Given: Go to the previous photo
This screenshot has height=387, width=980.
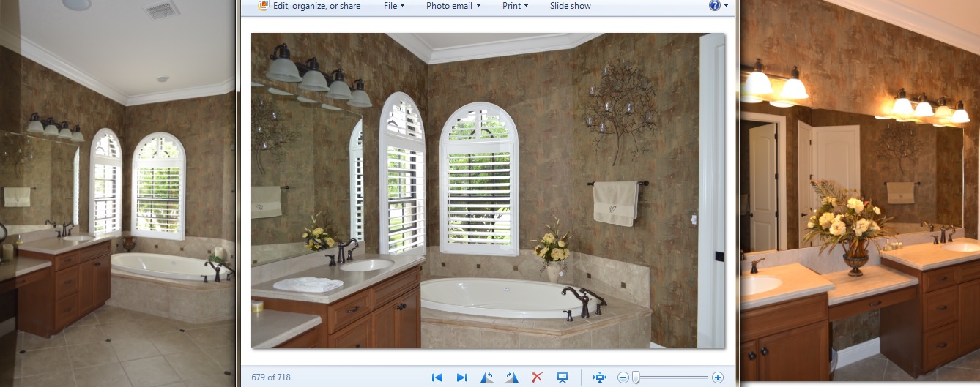Looking at the screenshot, I should point(437,377).
